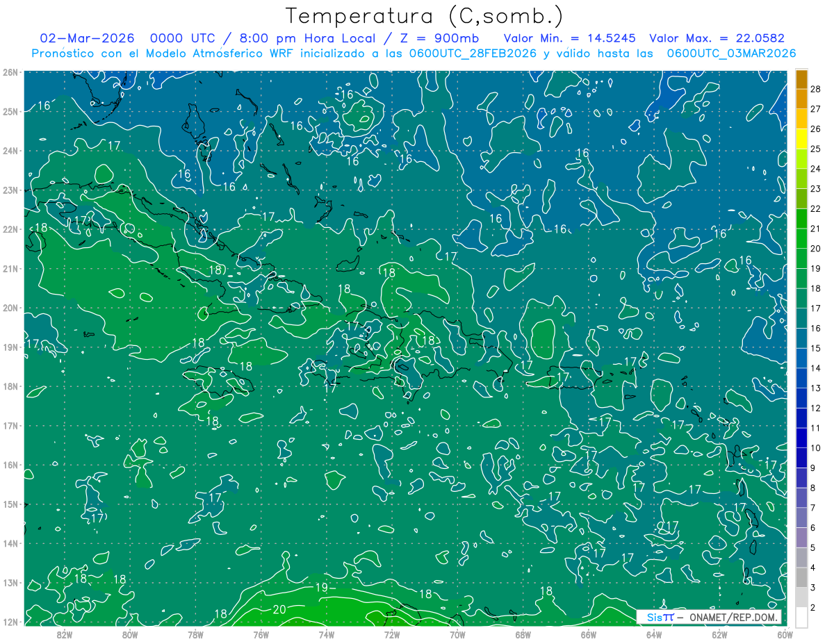Click the "78W" longitude label
834x644 pixels.
point(195,634)
